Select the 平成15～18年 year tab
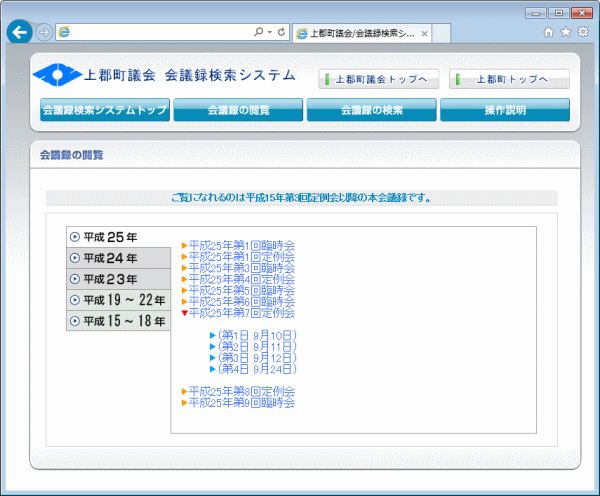Image resolution: width=600 pixels, height=496 pixels. (x=119, y=321)
